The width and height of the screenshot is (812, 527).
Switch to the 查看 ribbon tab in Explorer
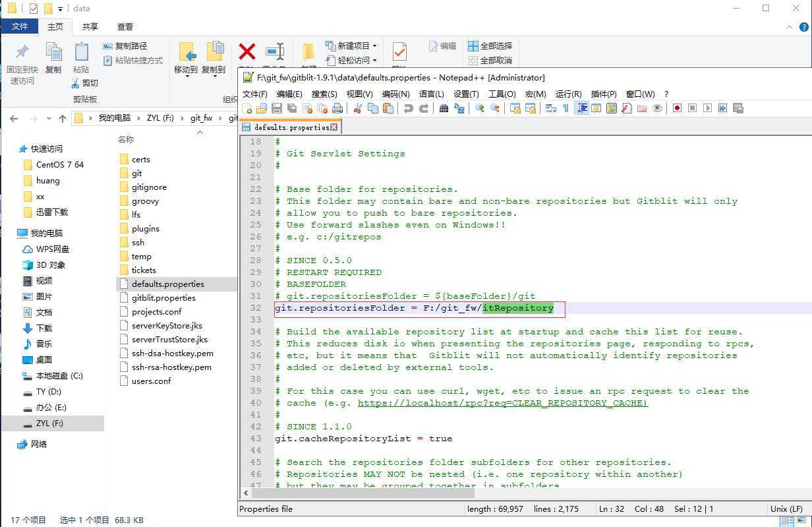point(125,26)
